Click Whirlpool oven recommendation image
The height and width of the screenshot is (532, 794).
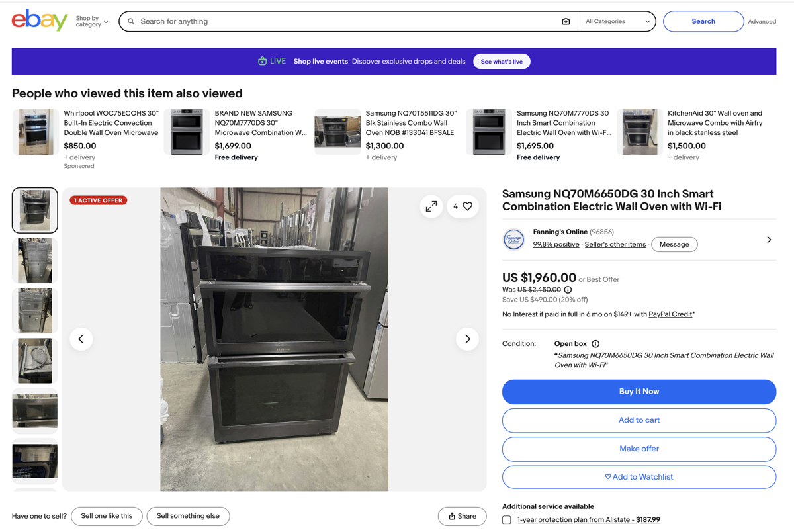click(36, 132)
